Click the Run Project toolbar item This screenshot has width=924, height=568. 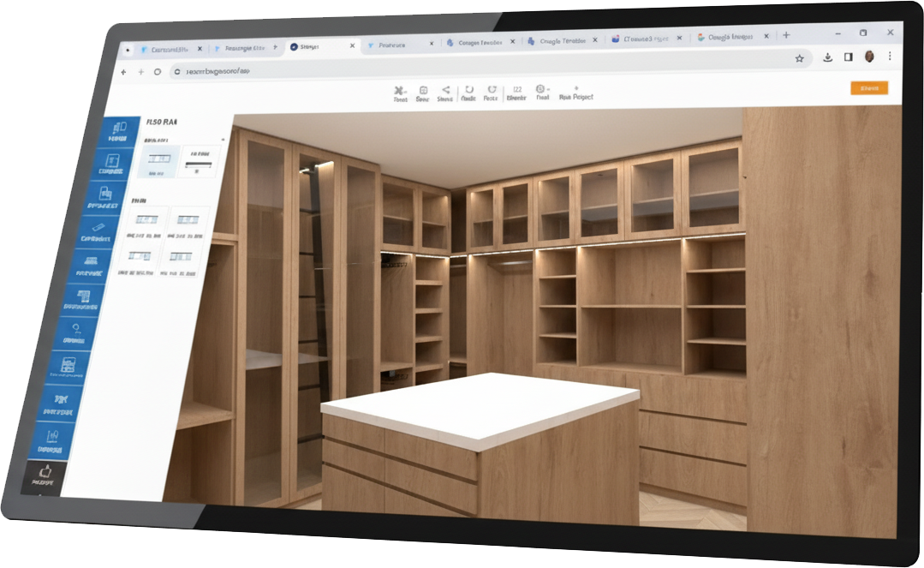[x=575, y=93]
